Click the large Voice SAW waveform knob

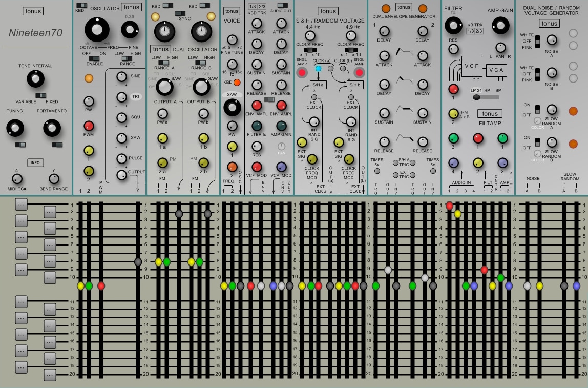pos(232,108)
